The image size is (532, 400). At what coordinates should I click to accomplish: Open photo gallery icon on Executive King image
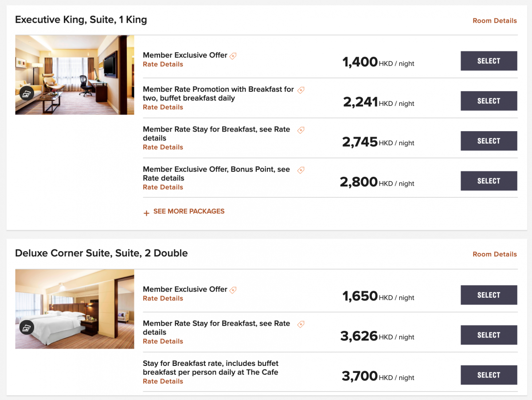pyautogui.click(x=27, y=93)
